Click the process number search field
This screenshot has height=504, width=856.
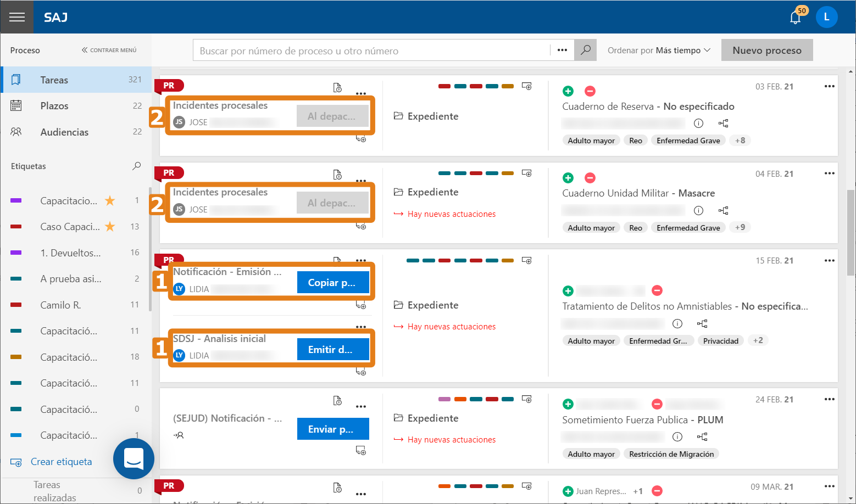(371, 51)
